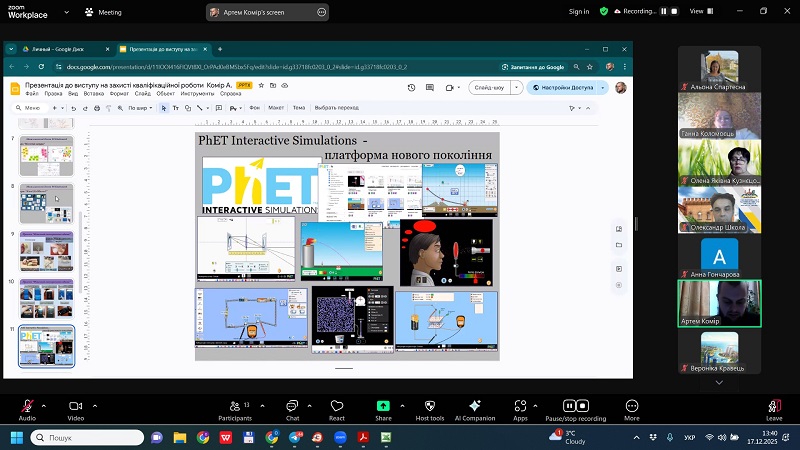Viewport: 800px width, 450px height.
Task: Open the More options ellipsis
Action: (631, 405)
